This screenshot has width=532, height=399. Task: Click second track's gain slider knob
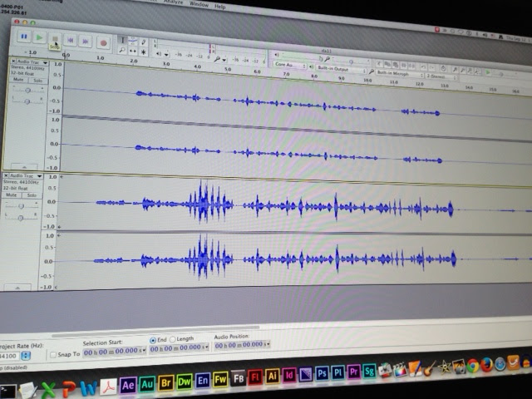(x=21, y=206)
